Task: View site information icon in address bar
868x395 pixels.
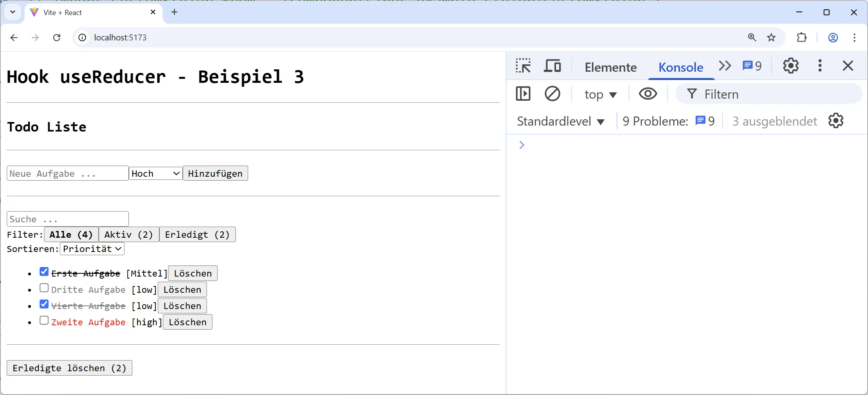Action: pyautogui.click(x=82, y=38)
